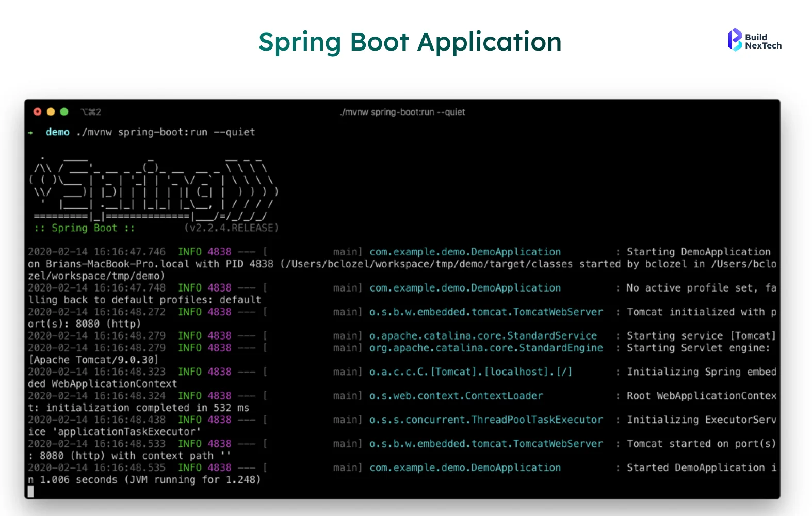Image resolution: width=812 pixels, height=516 pixels.
Task: Click 'Starting Servlet engine:' log message
Action: point(699,348)
